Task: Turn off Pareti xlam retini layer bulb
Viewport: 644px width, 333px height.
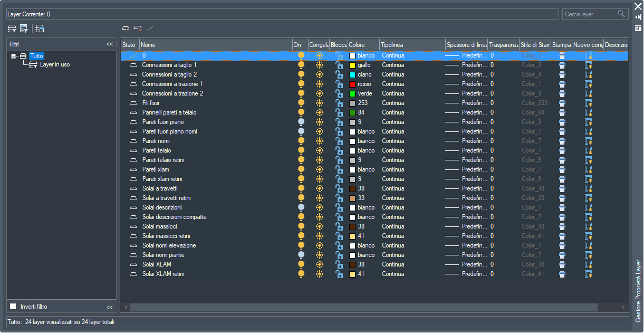Action: pos(301,179)
